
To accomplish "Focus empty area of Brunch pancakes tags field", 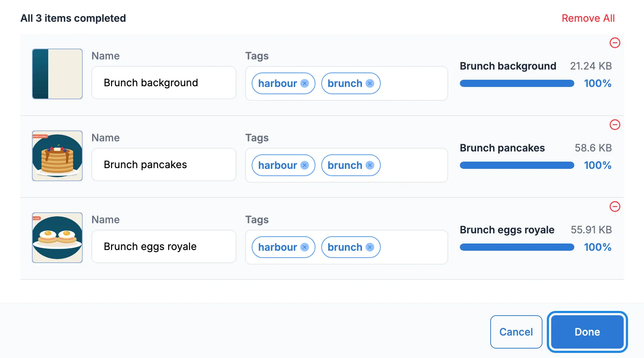I will click(413, 165).
